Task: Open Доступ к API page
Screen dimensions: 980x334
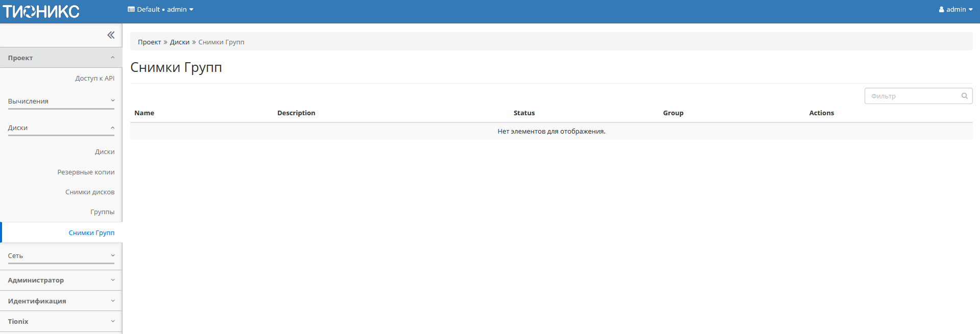Action: point(95,78)
